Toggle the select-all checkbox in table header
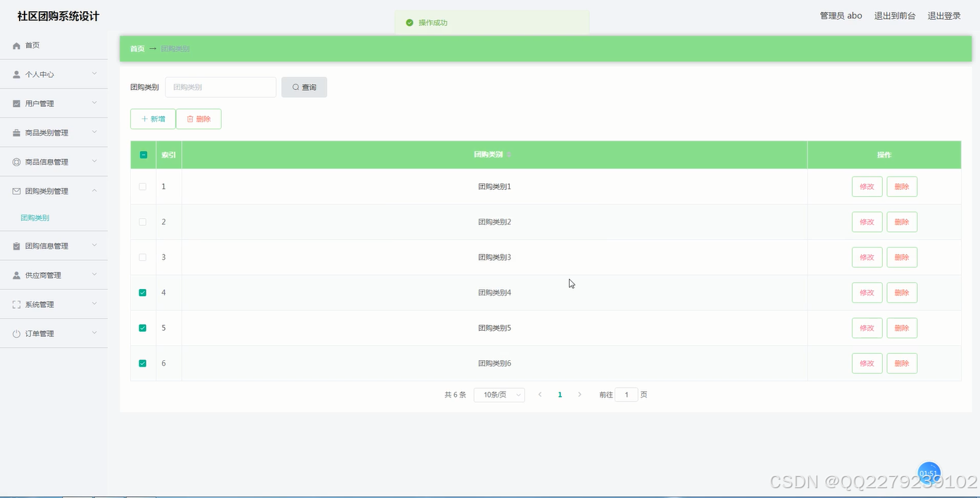This screenshot has height=498, width=980. (x=143, y=154)
